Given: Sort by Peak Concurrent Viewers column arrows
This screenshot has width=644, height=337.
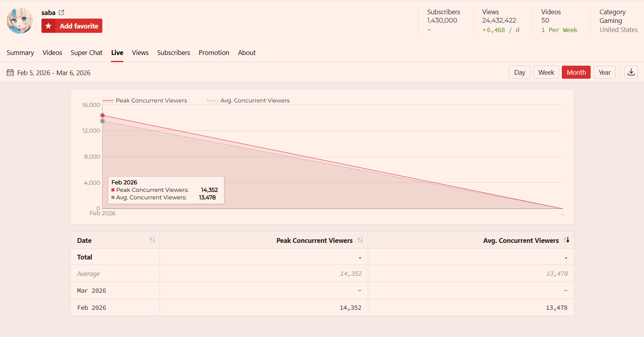Looking at the screenshot, I should (360, 240).
